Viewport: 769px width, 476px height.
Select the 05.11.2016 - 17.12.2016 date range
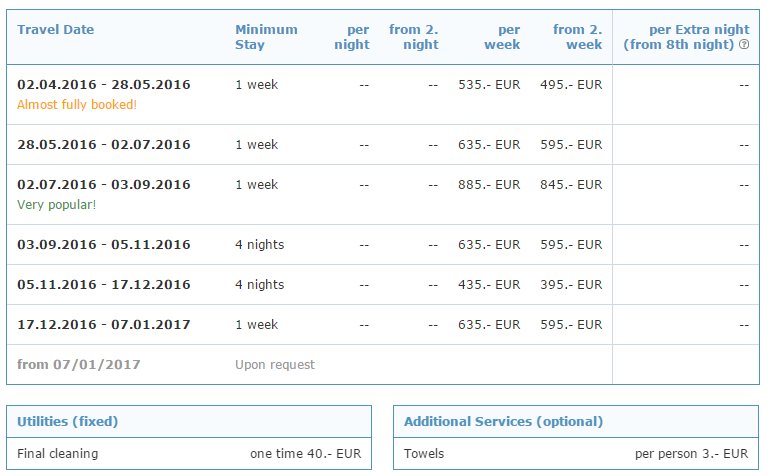point(104,285)
